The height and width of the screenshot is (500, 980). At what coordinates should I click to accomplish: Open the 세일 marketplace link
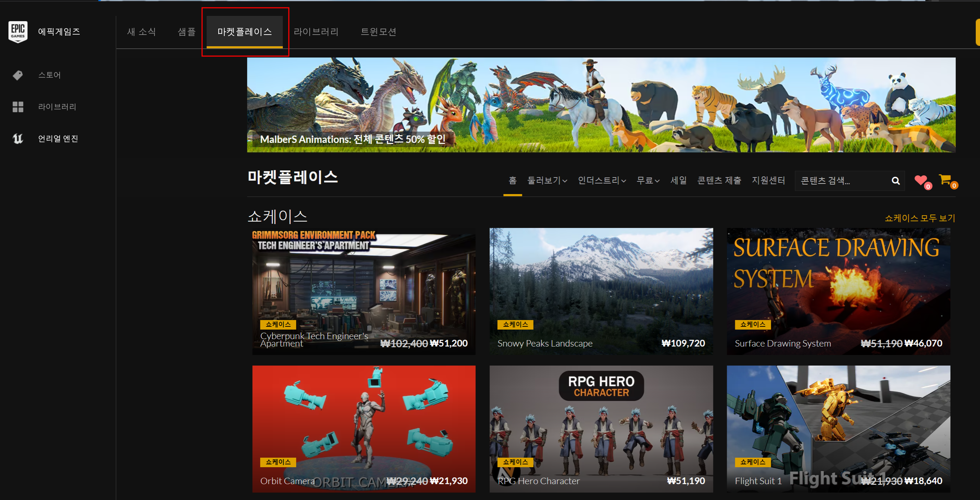(678, 181)
